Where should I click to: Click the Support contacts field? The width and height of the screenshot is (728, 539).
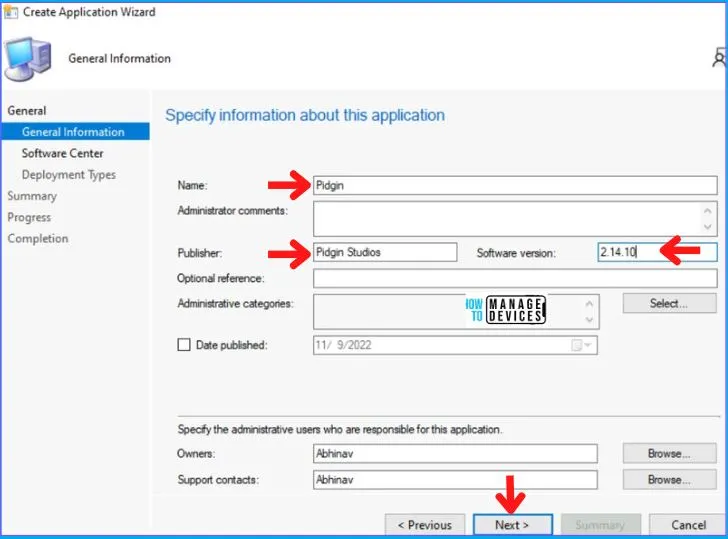pyautogui.click(x=455, y=480)
